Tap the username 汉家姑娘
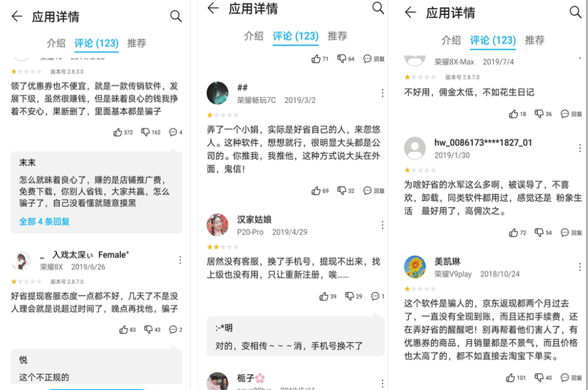Screen dimensions: 588x390 (254, 220)
